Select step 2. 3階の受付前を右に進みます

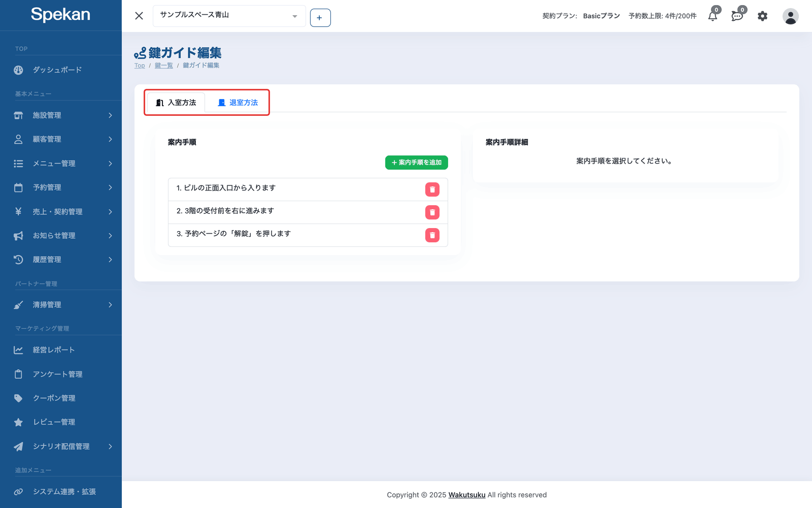[308, 212]
